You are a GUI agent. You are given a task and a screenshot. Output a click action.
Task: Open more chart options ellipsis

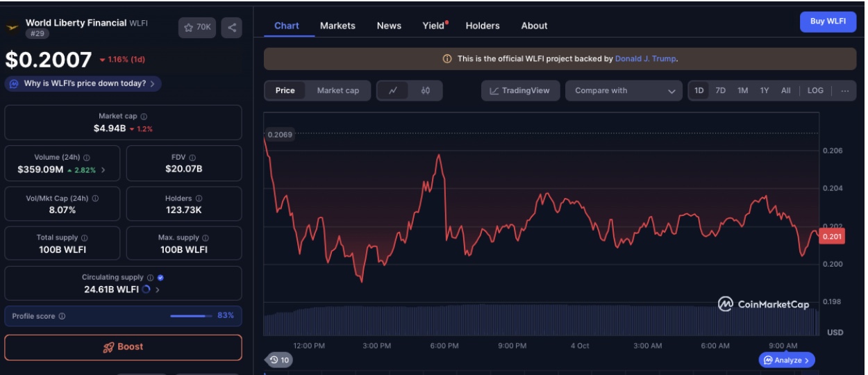pos(844,91)
